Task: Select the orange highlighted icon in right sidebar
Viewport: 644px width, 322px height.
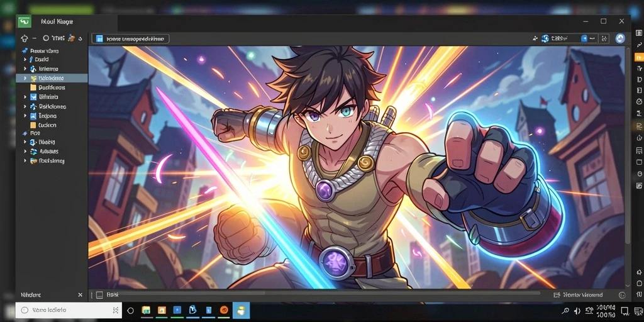Action: click(639, 57)
